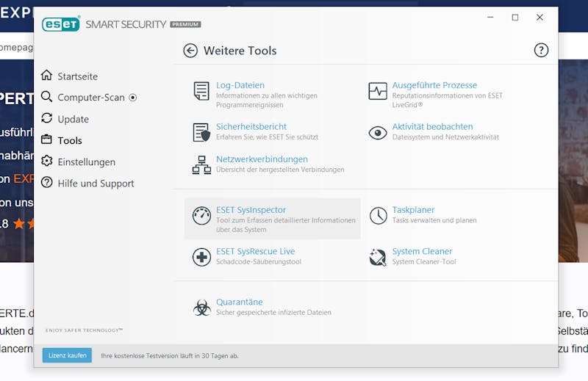The height and width of the screenshot is (381, 588).
Task: Click the Tools toolbox icon in sidebar
Action: point(46,139)
